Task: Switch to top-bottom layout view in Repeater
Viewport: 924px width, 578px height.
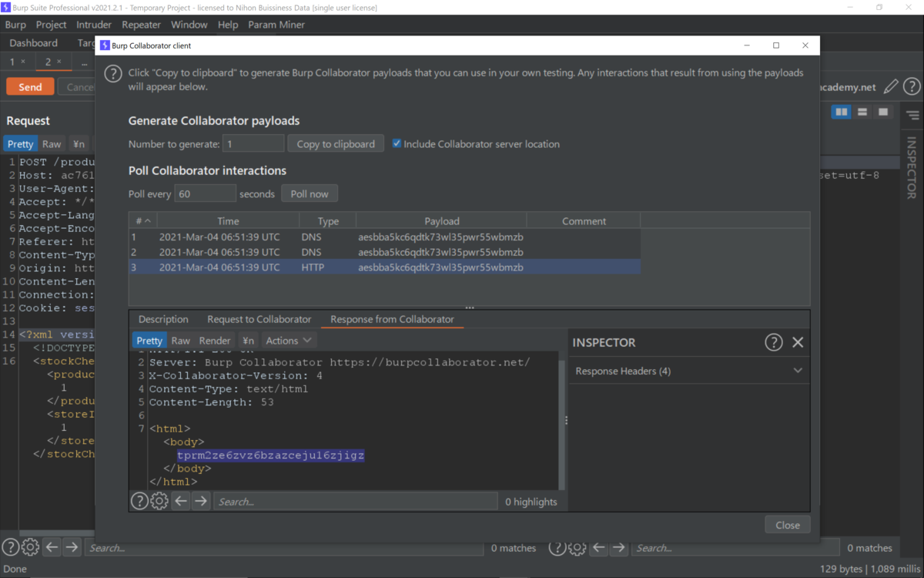Action: pos(862,113)
